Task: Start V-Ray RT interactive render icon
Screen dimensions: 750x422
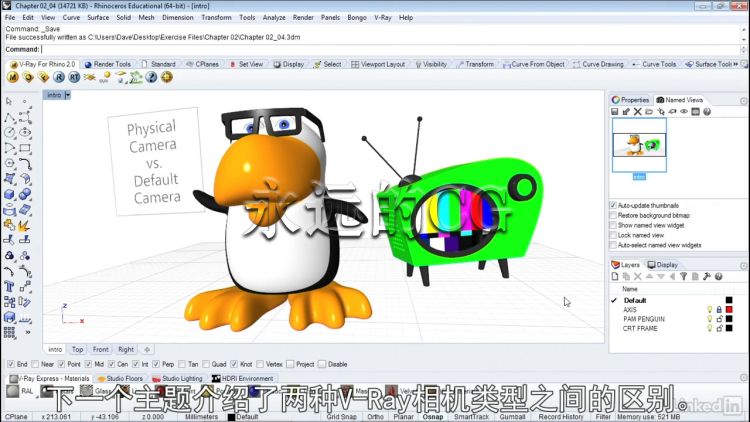Action: pos(74,77)
